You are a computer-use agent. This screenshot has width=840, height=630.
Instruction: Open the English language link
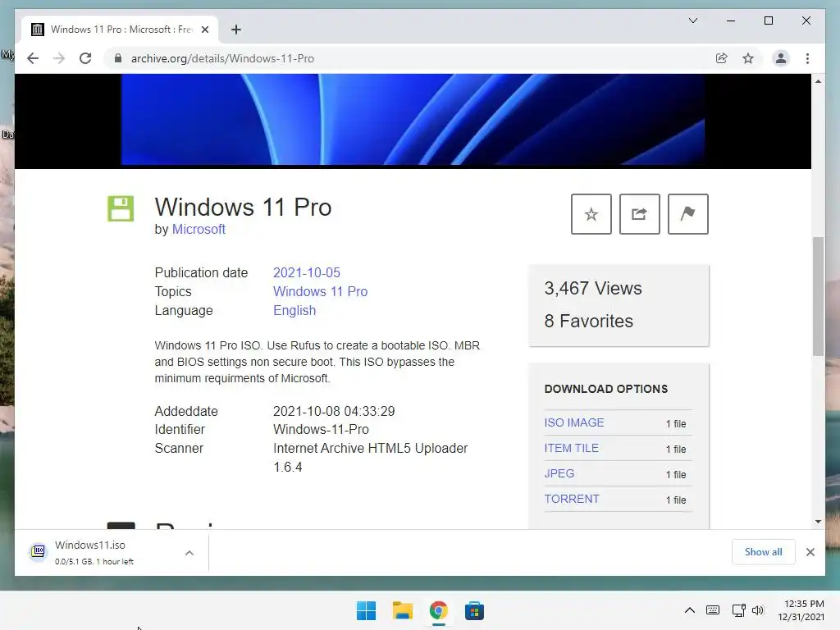tap(294, 311)
